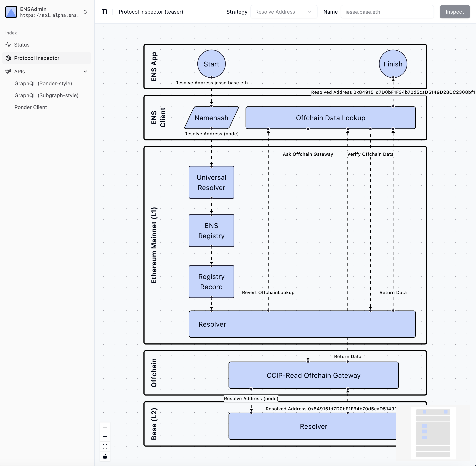Image resolution: width=476 pixels, height=466 pixels.
Task: Toggle the sidebar panel icon
Action: point(104,12)
